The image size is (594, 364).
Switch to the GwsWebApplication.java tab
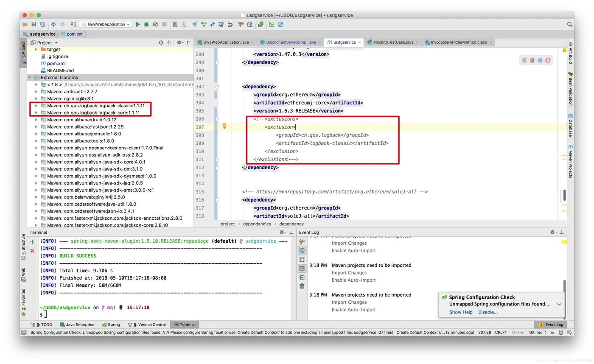coord(226,42)
